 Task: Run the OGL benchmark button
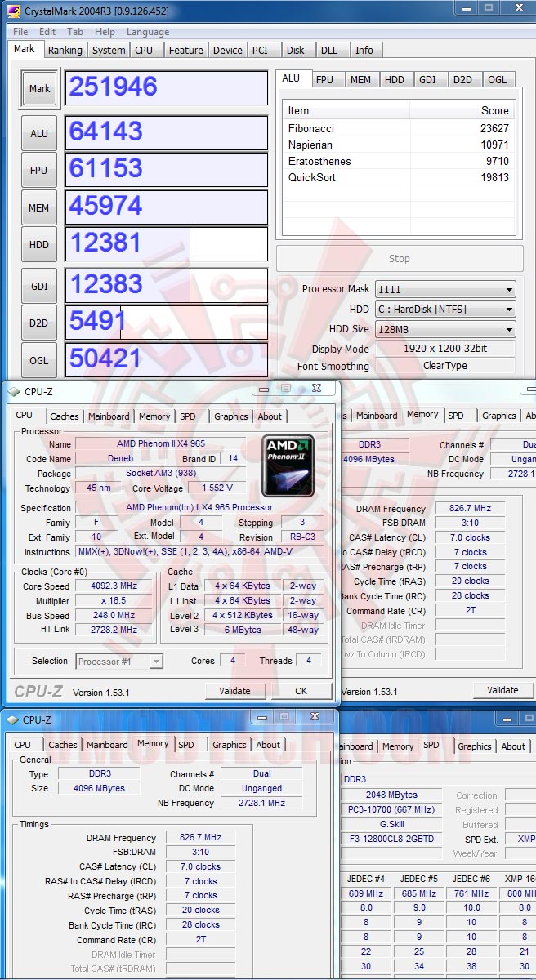39,360
